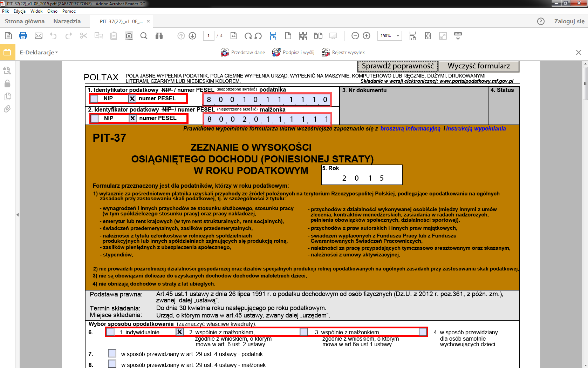This screenshot has width=588, height=368.
Task: Go to previous page arrow
Action: [x=181, y=35]
